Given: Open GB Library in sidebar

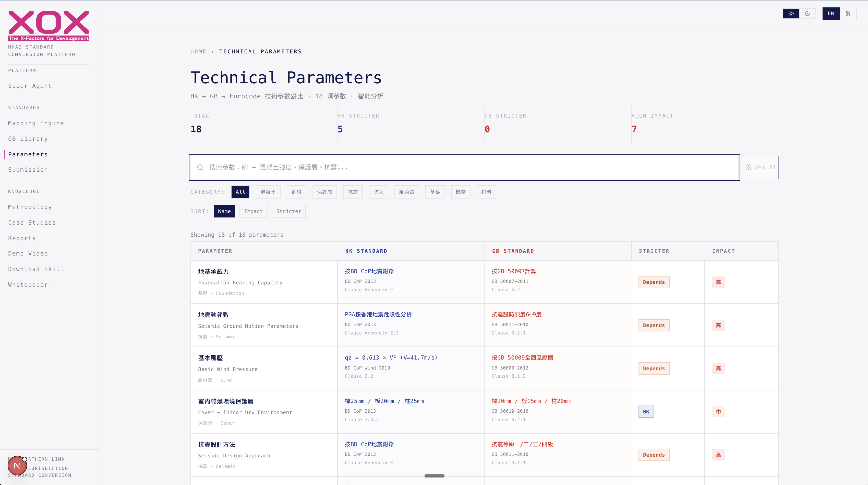Looking at the screenshot, I should tap(28, 138).
